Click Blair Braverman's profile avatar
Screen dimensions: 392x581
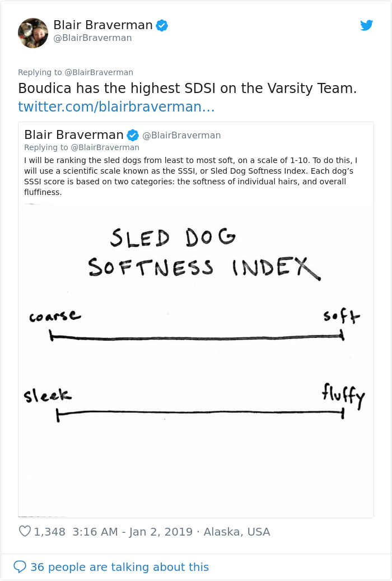33,32
